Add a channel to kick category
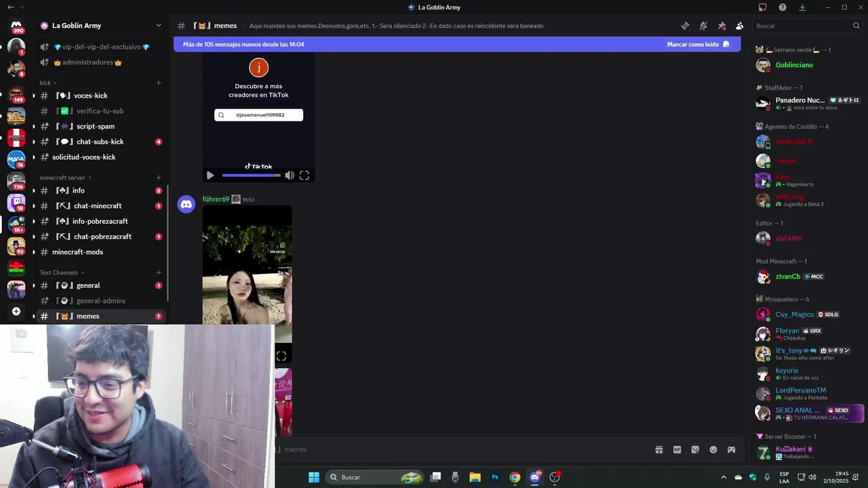This screenshot has width=868, height=488. point(159,83)
